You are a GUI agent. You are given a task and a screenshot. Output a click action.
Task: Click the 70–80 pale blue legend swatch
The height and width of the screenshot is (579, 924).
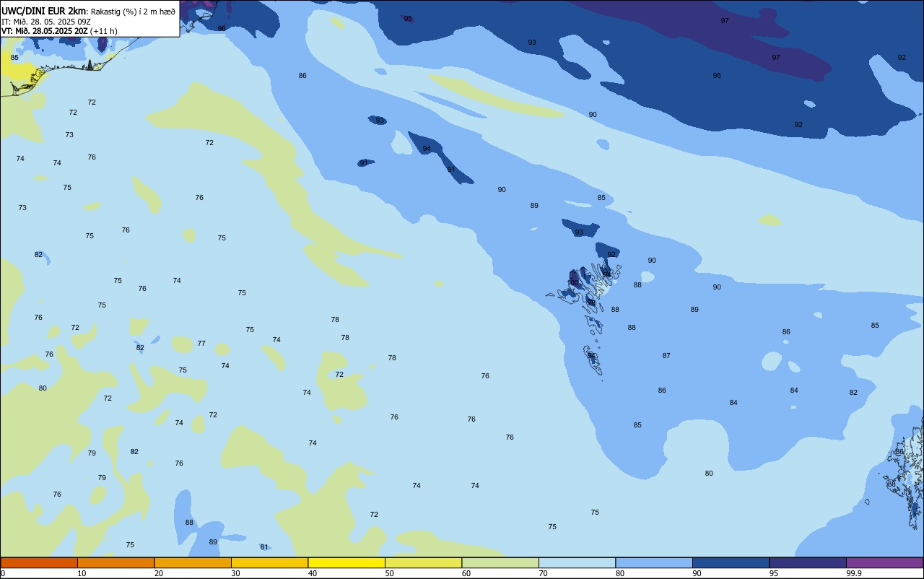click(x=577, y=562)
